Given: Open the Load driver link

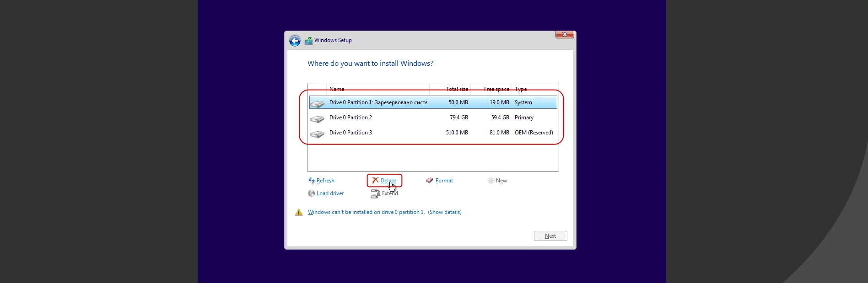Looking at the screenshot, I should click(330, 193).
